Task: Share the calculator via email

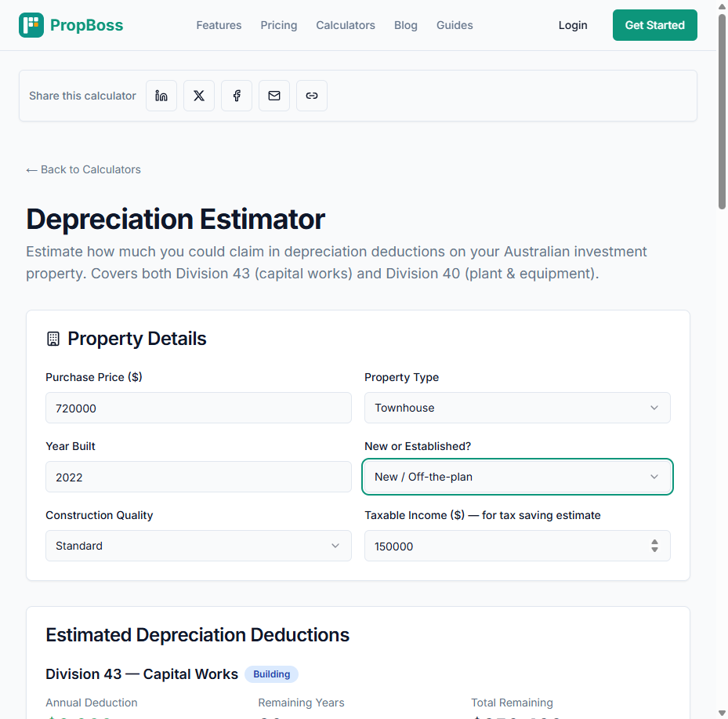Action: click(x=273, y=95)
